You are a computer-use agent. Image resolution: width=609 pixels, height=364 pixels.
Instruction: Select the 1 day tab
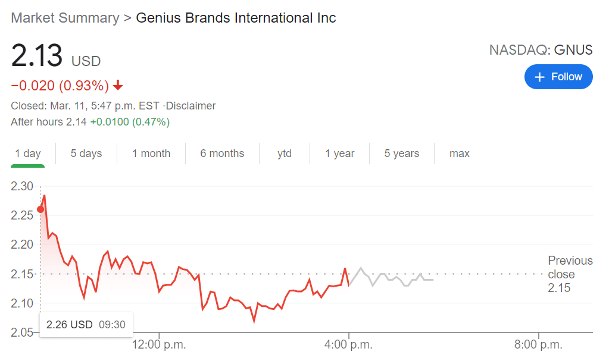point(28,153)
